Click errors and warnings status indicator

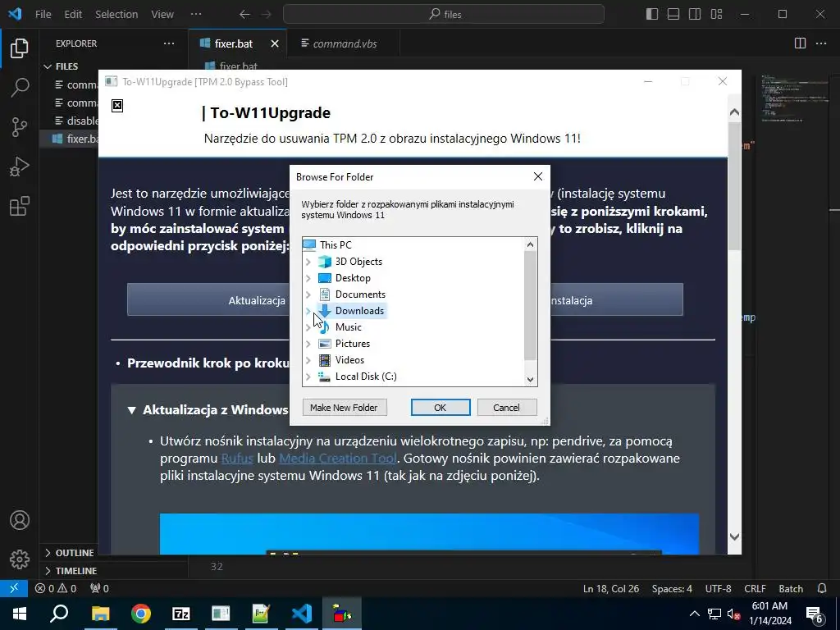56,588
